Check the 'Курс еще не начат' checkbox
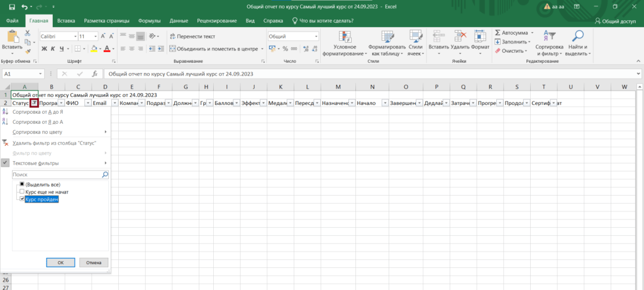Image resolution: width=644 pixels, height=290 pixels. click(x=22, y=192)
